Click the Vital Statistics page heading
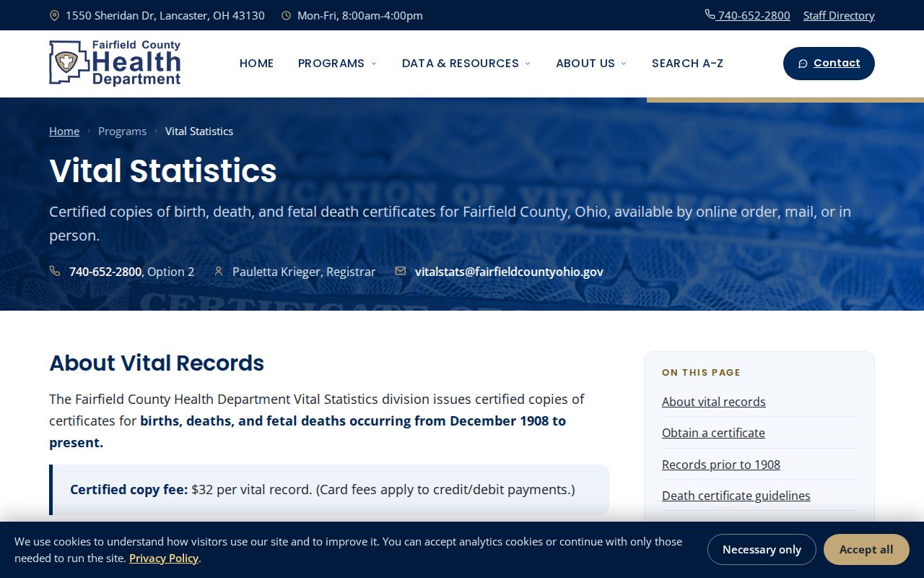This screenshot has width=924, height=578. pyautogui.click(x=163, y=171)
